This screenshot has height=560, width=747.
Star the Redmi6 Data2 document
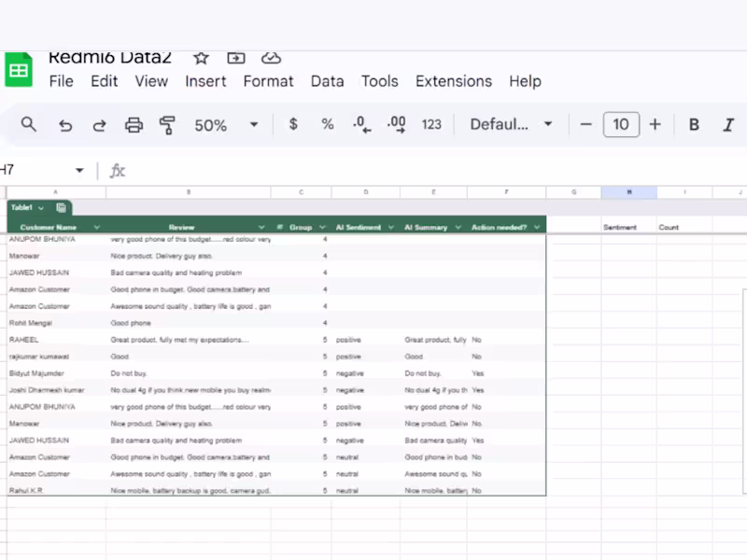201,58
